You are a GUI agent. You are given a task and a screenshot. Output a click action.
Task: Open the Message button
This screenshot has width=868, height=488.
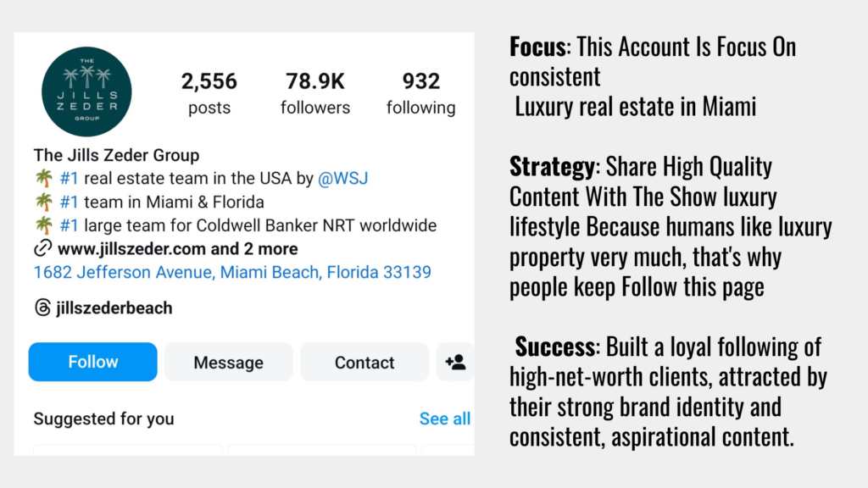[x=228, y=362]
